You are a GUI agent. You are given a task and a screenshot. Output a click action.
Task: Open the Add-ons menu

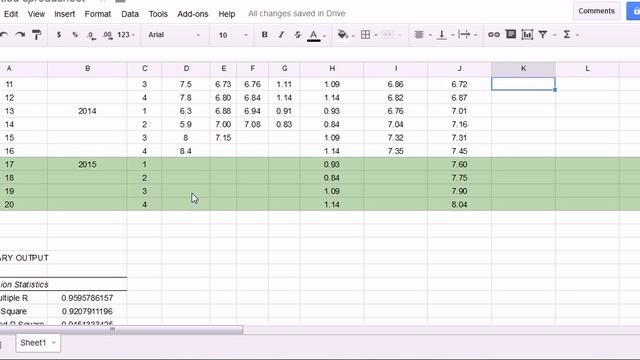[x=193, y=14]
